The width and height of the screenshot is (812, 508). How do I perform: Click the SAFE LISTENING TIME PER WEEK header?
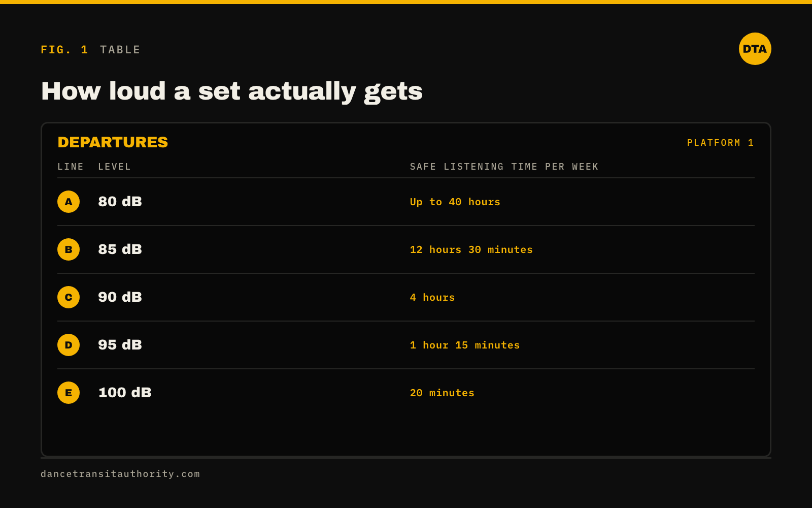click(x=504, y=167)
